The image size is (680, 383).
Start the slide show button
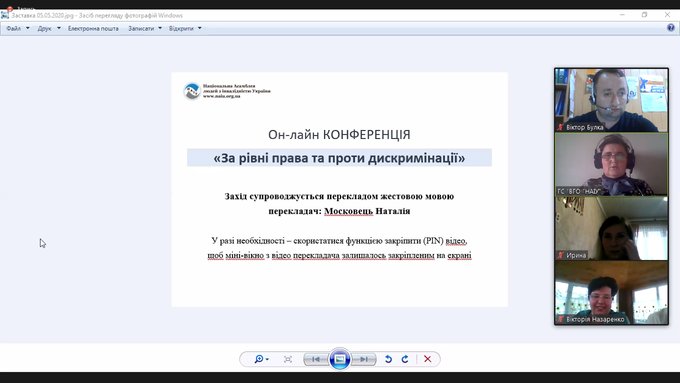[340, 359]
